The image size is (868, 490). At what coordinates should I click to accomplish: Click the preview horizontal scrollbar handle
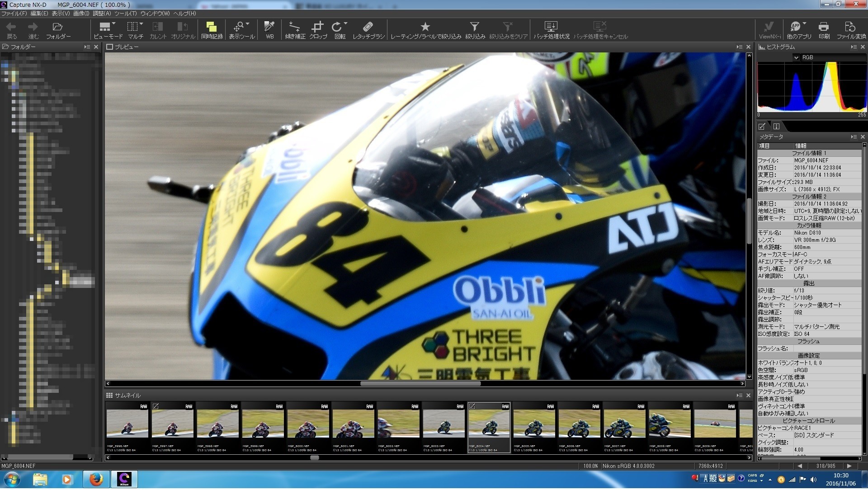point(420,384)
